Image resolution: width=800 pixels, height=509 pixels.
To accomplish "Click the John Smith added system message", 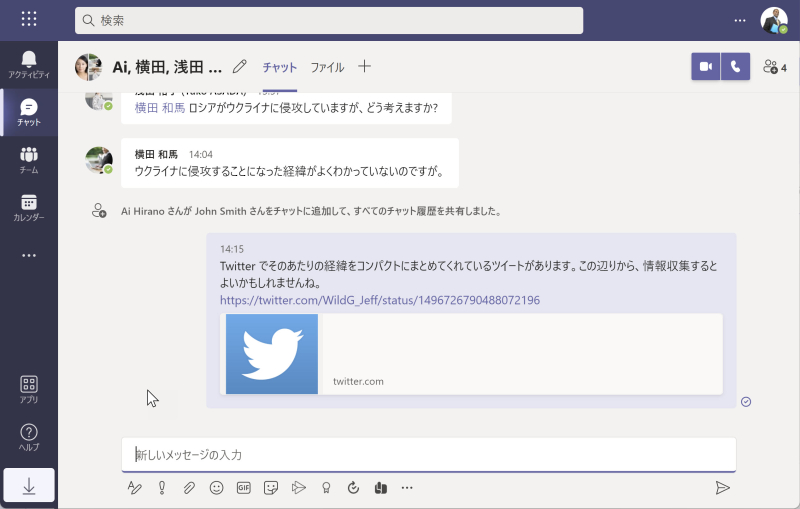I will pos(311,211).
